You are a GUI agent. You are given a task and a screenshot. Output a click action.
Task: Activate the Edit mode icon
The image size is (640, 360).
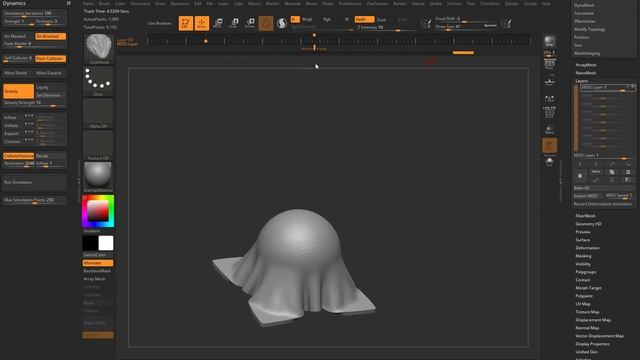coord(186,23)
